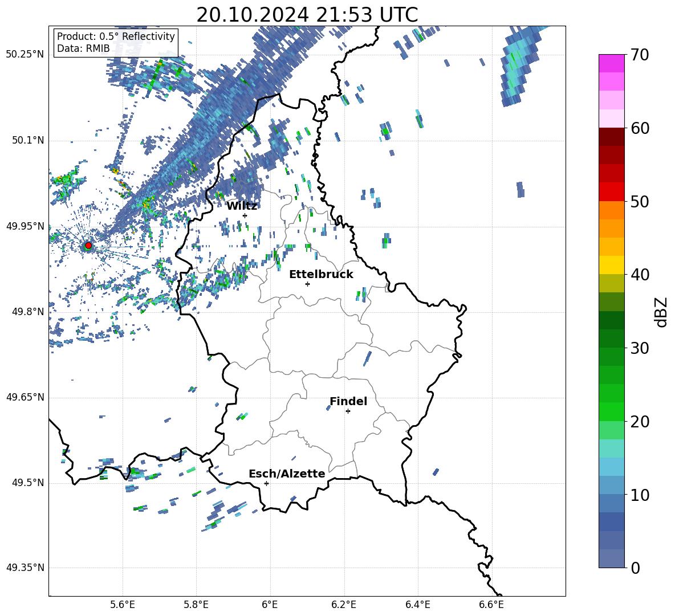The width and height of the screenshot is (675, 616).
Task: Click the 6.4°E longitude label
Action: [417, 605]
